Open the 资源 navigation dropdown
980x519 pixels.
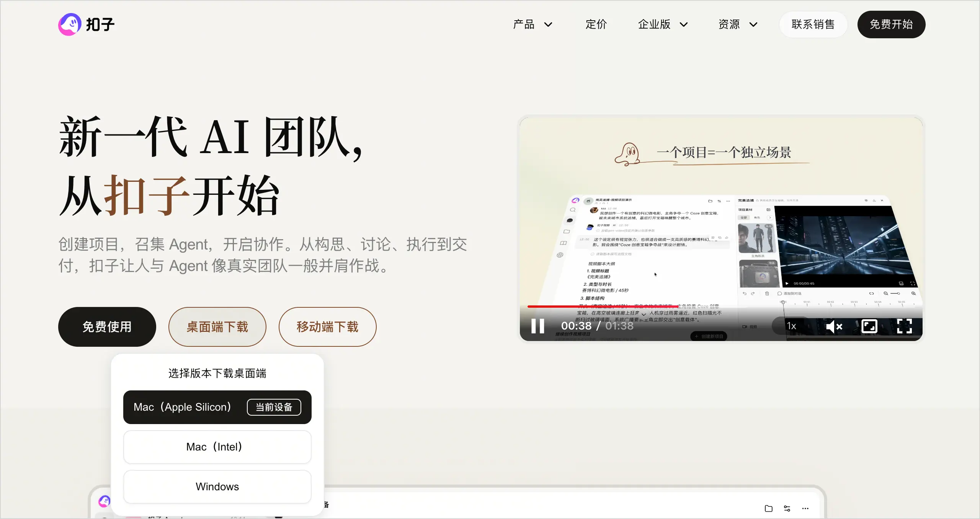point(738,24)
